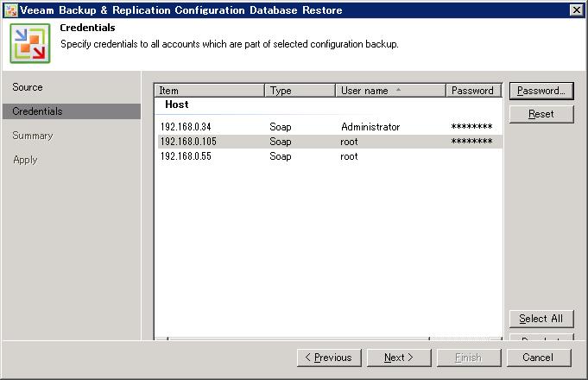Sort the list by Type column
Viewport: 588px width, 380px height.
pyautogui.click(x=300, y=91)
